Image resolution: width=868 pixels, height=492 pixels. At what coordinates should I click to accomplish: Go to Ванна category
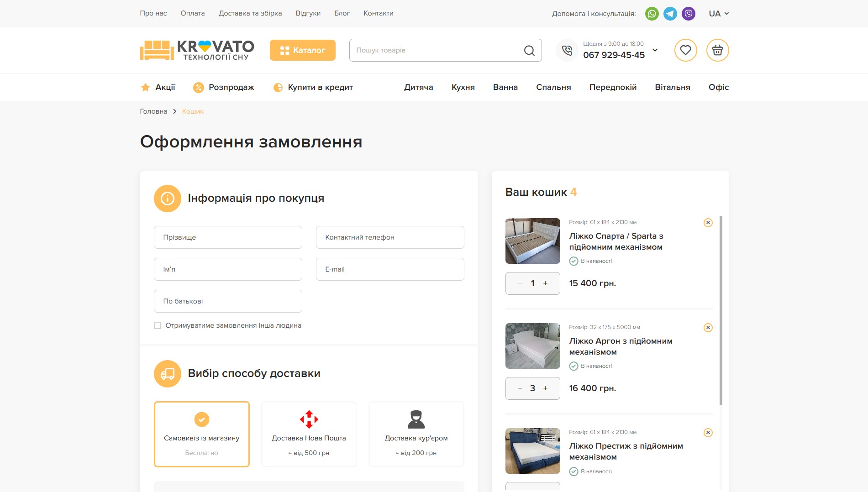[x=505, y=87]
